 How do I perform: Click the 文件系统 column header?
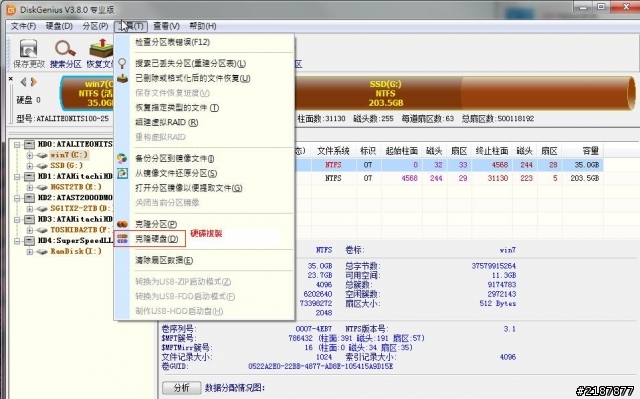click(333, 151)
